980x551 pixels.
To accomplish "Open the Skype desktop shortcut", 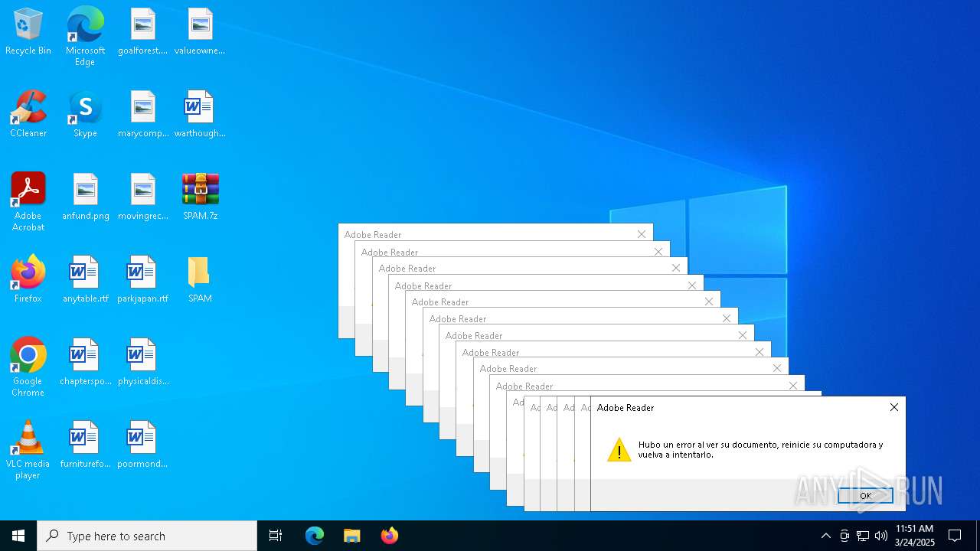I will click(85, 115).
